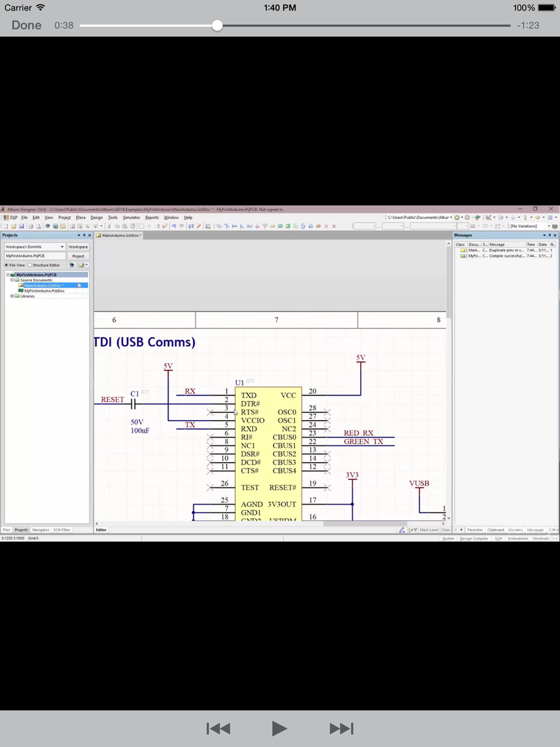The image size is (560, 747).
Task: Select the Place Wire tool icon
Action: 219,226
